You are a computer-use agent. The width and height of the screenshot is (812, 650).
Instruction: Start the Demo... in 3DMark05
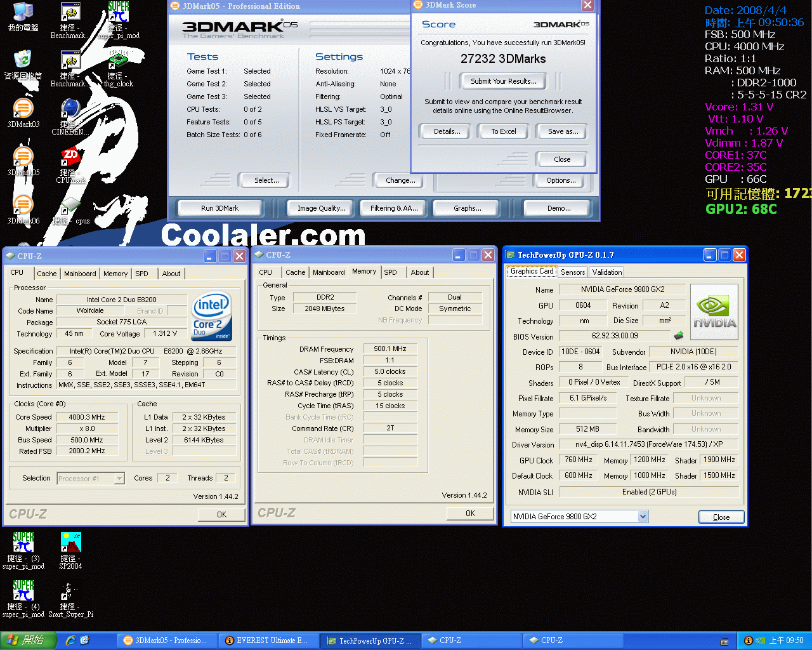559,208
